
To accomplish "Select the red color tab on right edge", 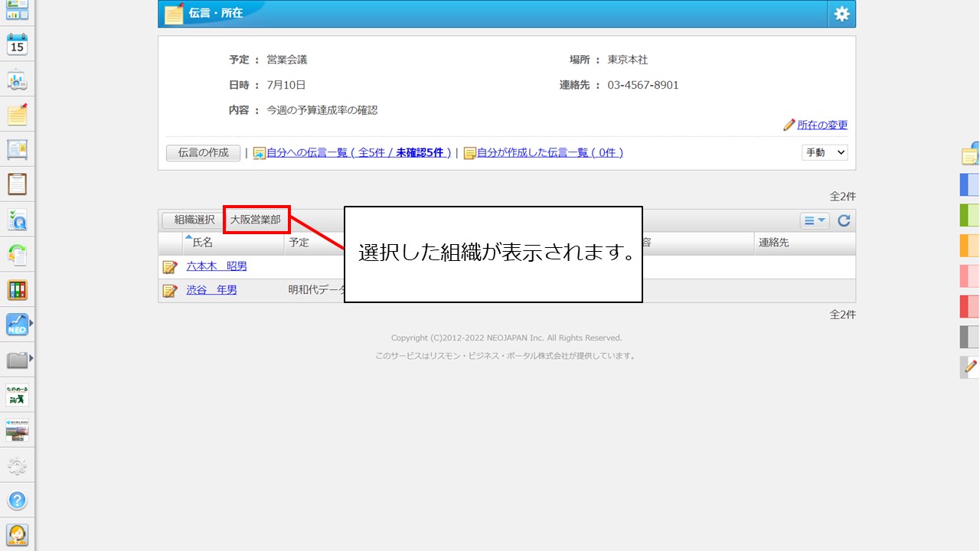I will [970, 307].
